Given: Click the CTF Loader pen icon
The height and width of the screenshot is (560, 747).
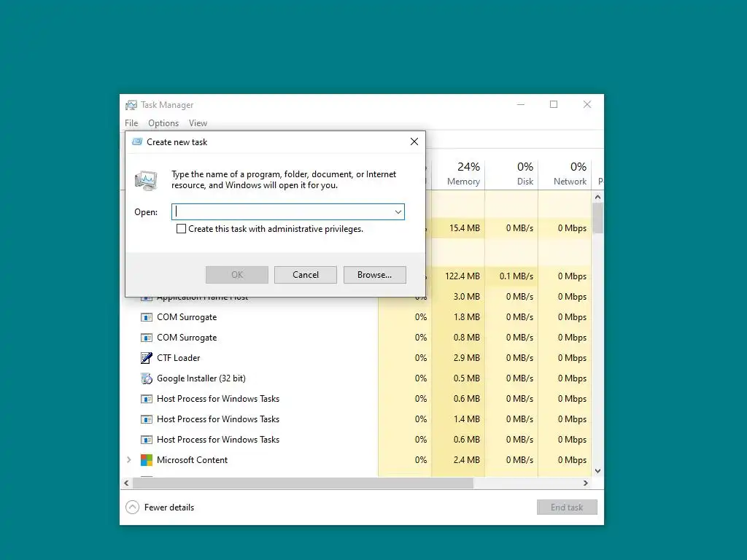Looking at the screenshot, I should pos(146,357).
